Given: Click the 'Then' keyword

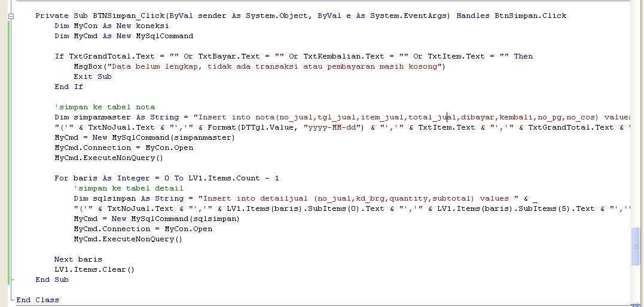Looking at the screenshot, I should 523,56.
